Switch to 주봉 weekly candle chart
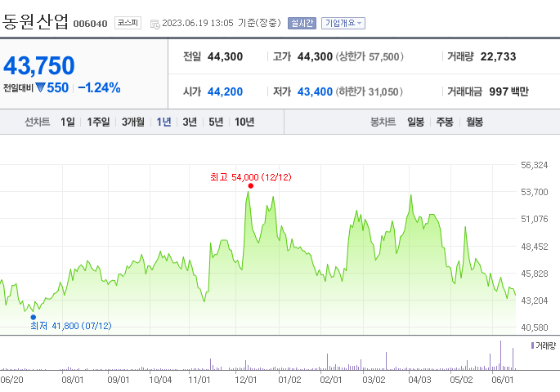 point(445,122)
